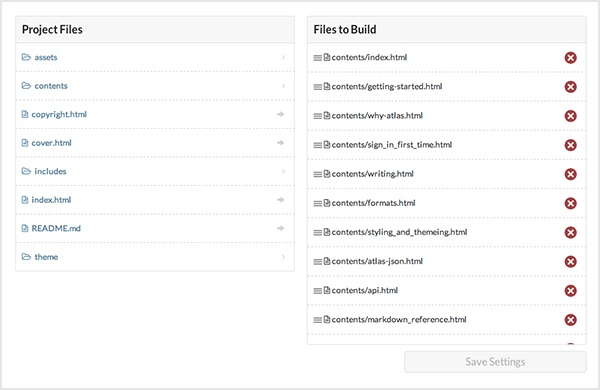The width and height of the screenshot is (600, 390).
Task: Click drag handle for contents/atlas-json.html
Action: pyautogui.click(x=318, y=262)
